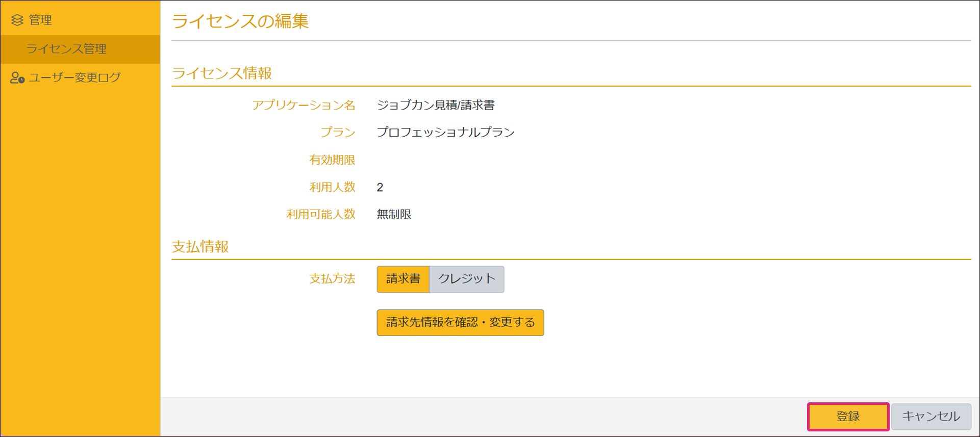Click the 支払方法 field label

pyautogui.click(x=332, y=279)
